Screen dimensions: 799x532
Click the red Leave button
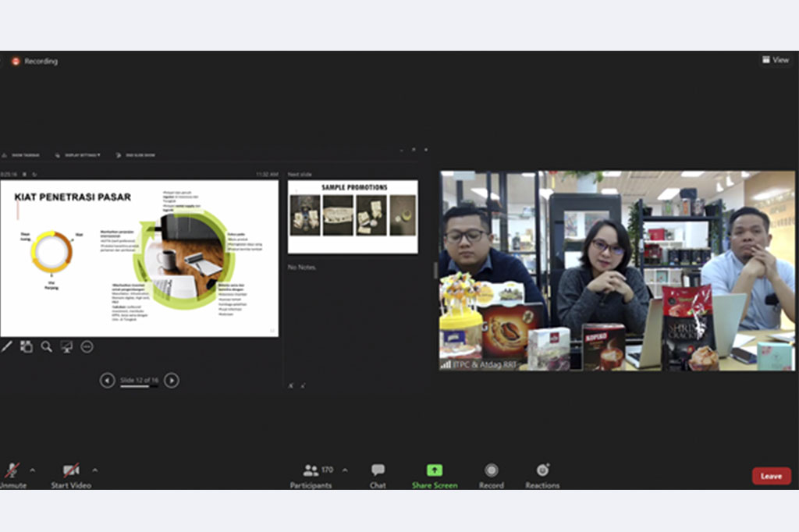(771, 476)
